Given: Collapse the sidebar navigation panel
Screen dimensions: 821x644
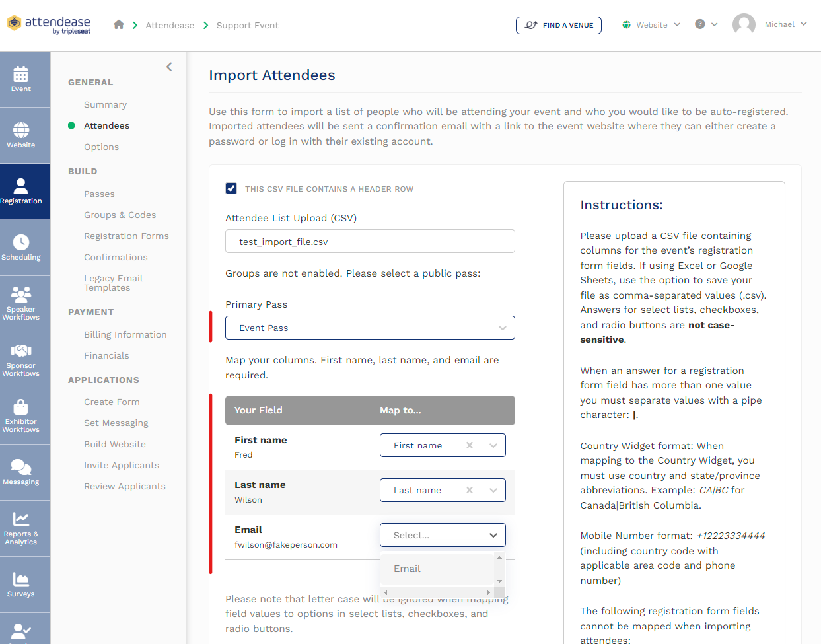Looking at the screenshot, I should tap(170, 67).
